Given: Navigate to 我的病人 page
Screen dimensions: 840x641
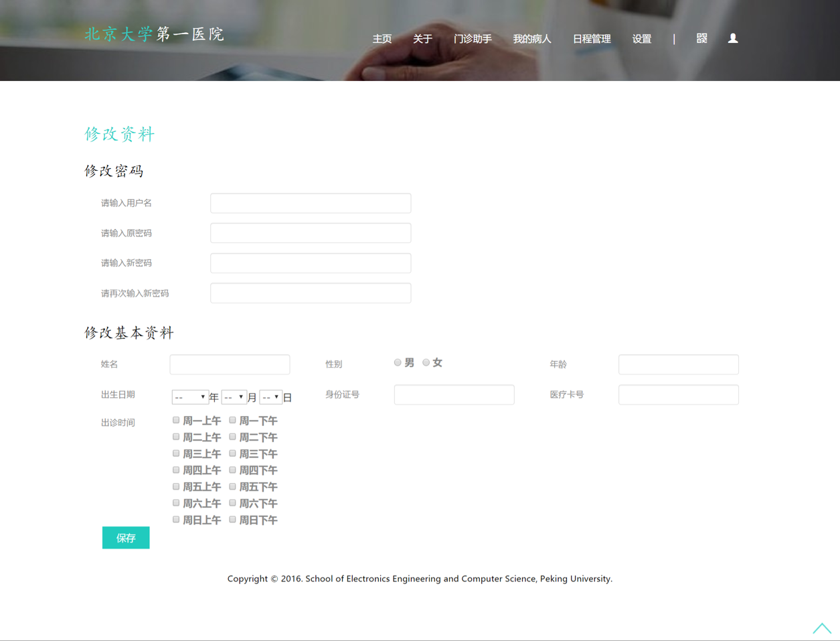Looking at the screenshot, I should point(532,39).
